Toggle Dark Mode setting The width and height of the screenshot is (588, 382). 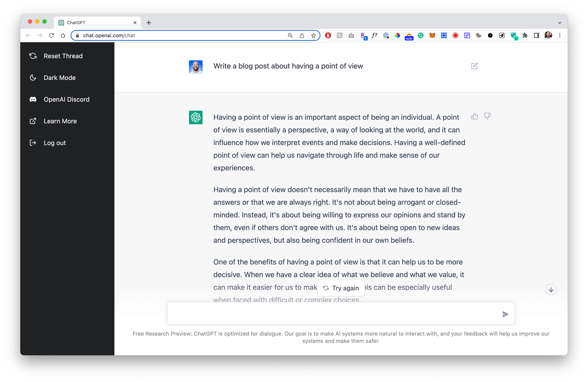[59, 78]
